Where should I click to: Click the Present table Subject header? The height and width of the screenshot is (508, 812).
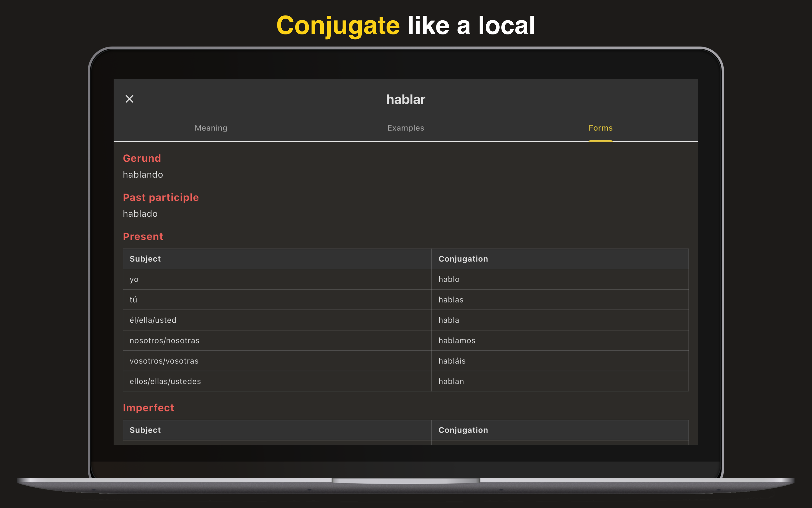pyautogui.click(x=277, y=259)
